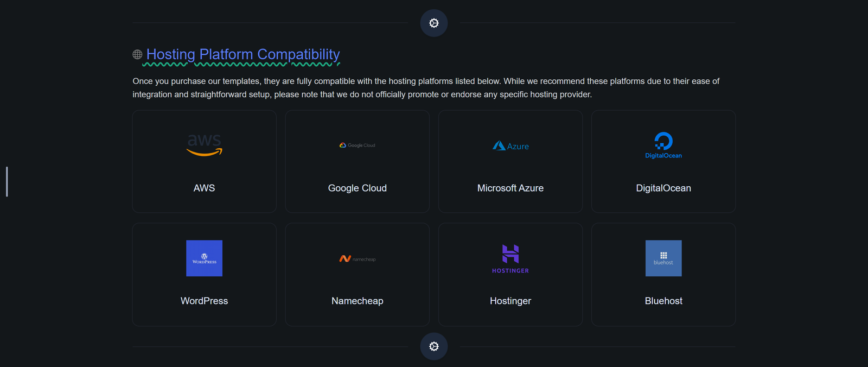This screenshot has height=367, width=868.
Task: Click the "Microsoft Azure" card label
Action: (510, 188)
